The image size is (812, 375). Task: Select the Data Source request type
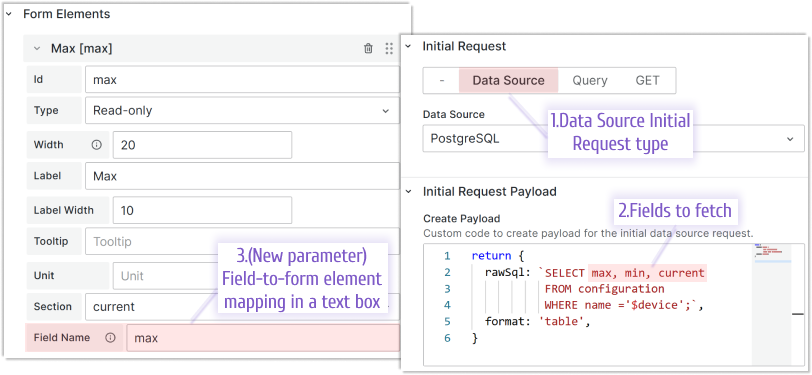click(x=509, y=80)
